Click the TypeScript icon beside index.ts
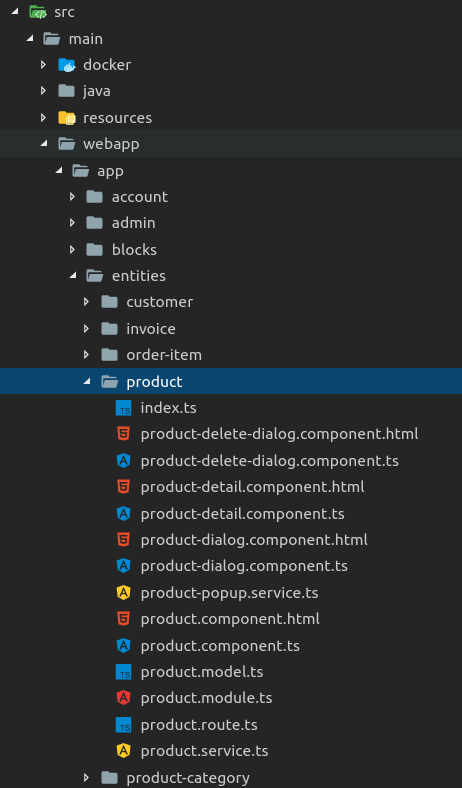462x788 pixels. (x=123, y=408)
